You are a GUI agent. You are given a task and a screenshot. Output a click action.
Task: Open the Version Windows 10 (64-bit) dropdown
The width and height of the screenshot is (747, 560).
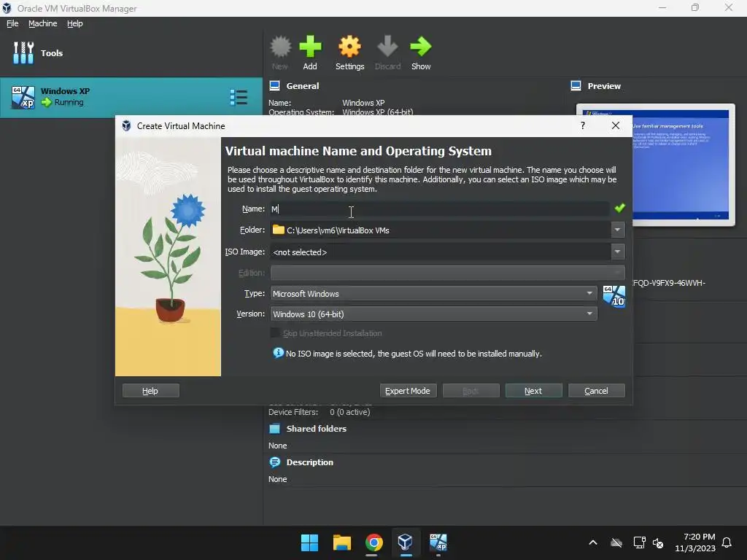point(433,314)
